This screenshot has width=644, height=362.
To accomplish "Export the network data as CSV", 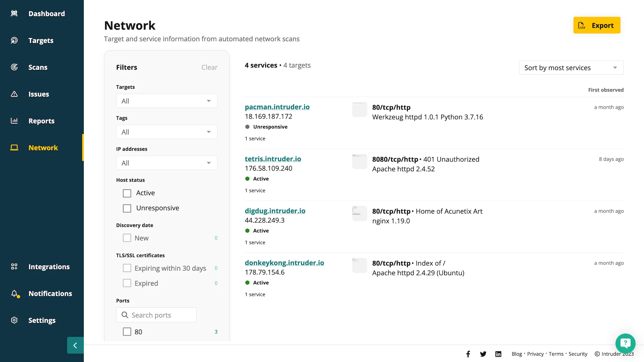I will [597, 25].
